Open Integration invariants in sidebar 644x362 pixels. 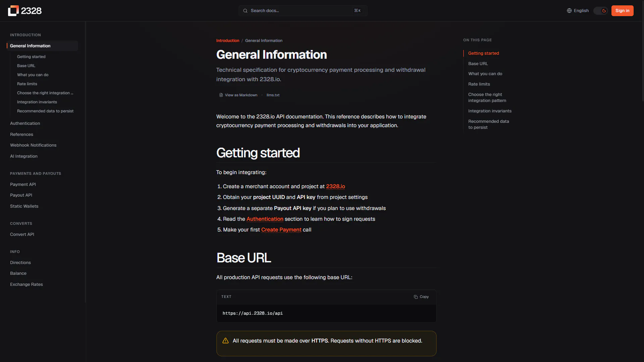pyautogui.click(x=37, y=102)
